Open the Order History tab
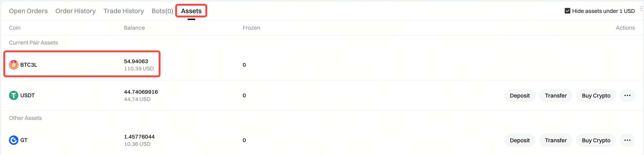 pos(76,11)
